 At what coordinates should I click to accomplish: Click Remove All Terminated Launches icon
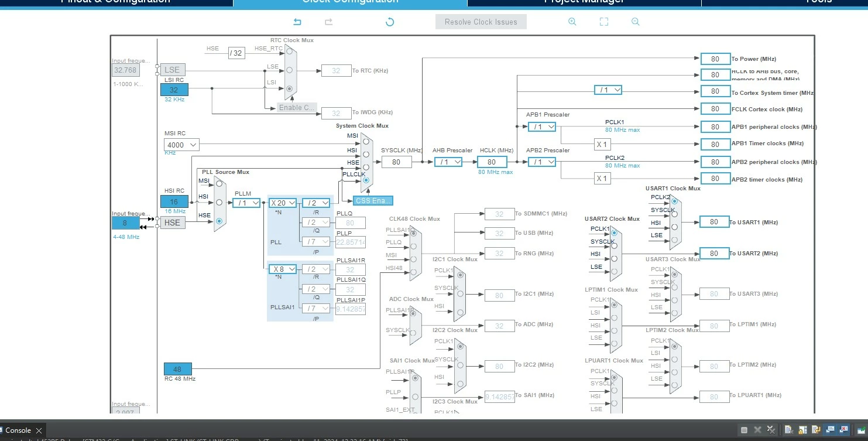pyautogui.click(x=772, y=430)
